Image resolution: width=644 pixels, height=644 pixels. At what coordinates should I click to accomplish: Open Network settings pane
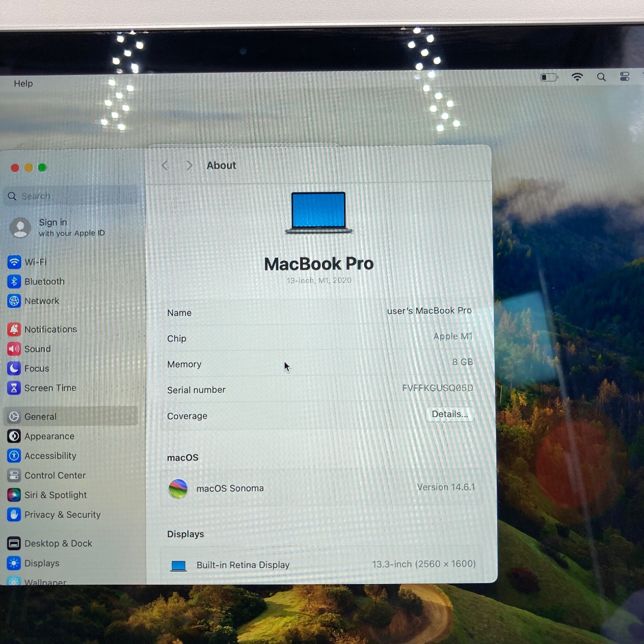tap(41, 301)
